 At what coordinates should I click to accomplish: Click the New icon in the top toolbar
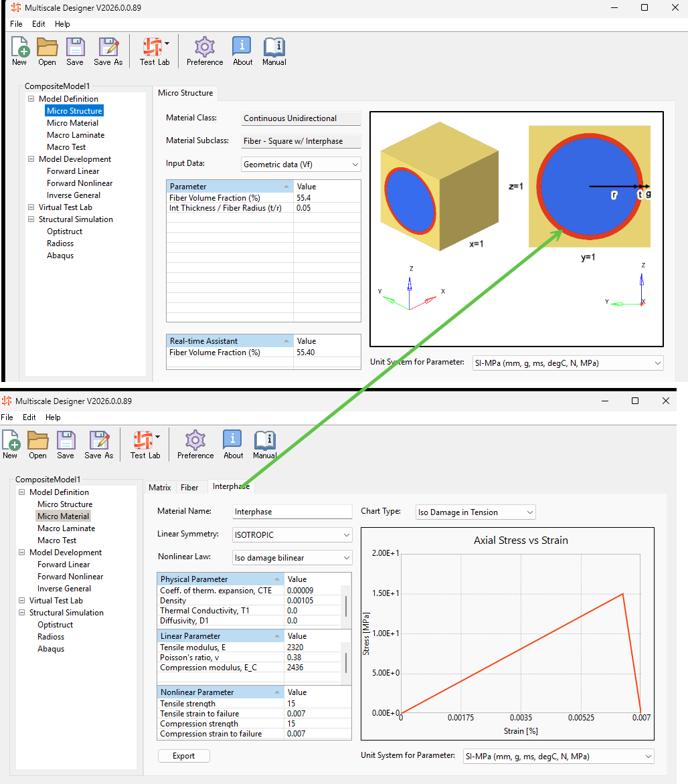click(x=19, y=51)
